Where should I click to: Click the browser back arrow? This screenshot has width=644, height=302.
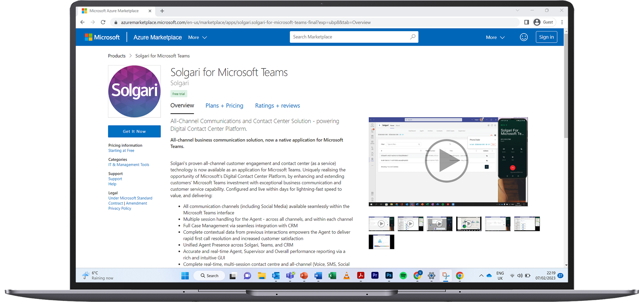pyautogui.click(x=83, y=22)
